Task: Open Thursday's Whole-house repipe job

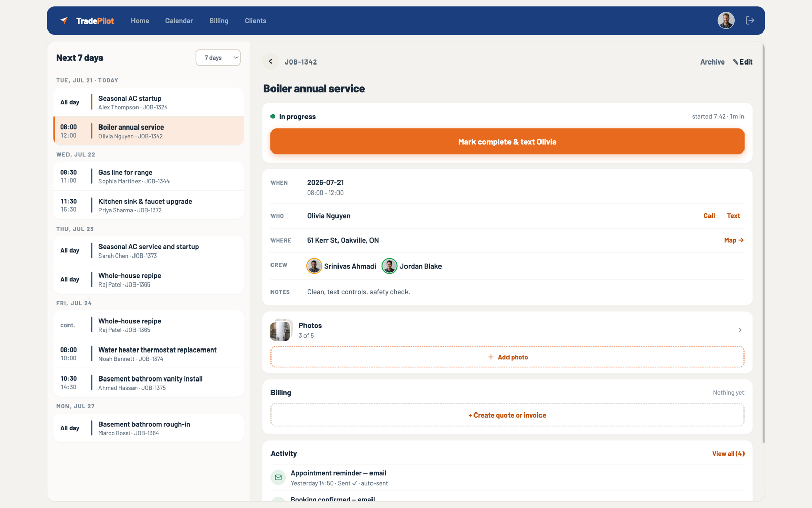Action: point(149,279)
